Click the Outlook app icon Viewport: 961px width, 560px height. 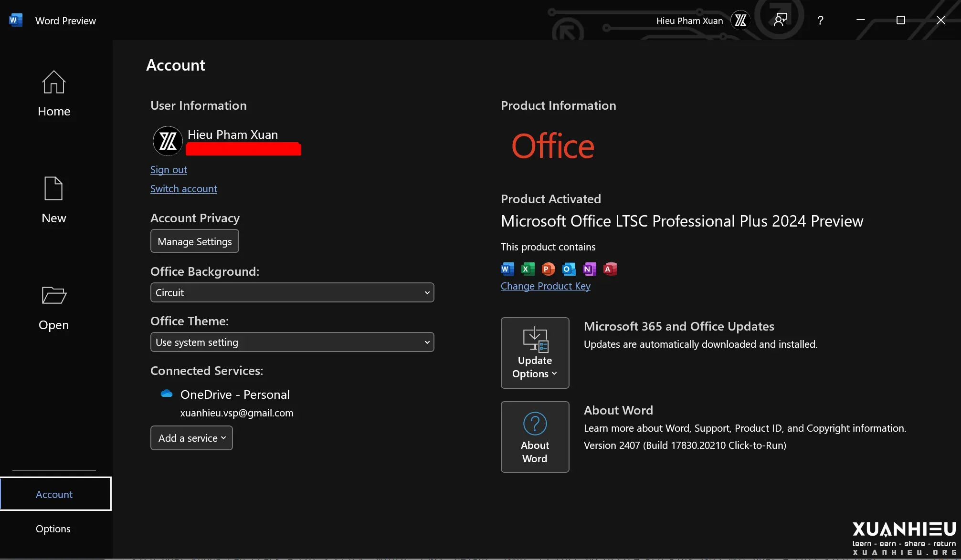569,269
